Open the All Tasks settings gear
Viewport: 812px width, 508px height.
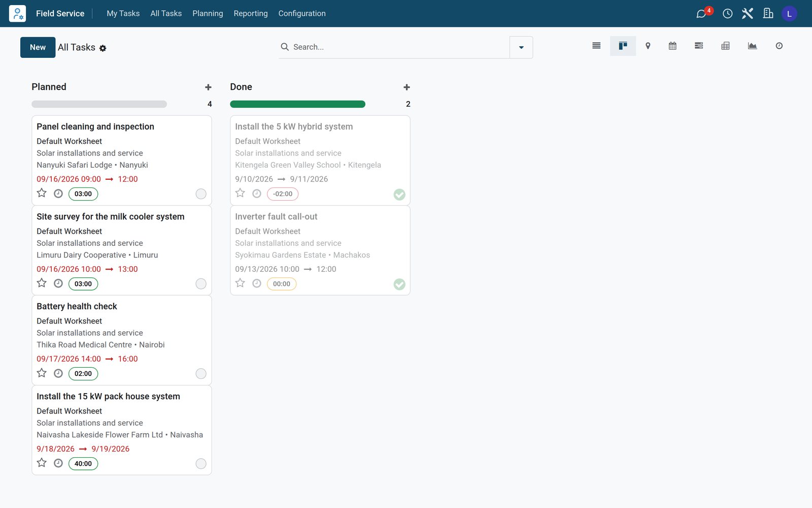pos(103,48)
